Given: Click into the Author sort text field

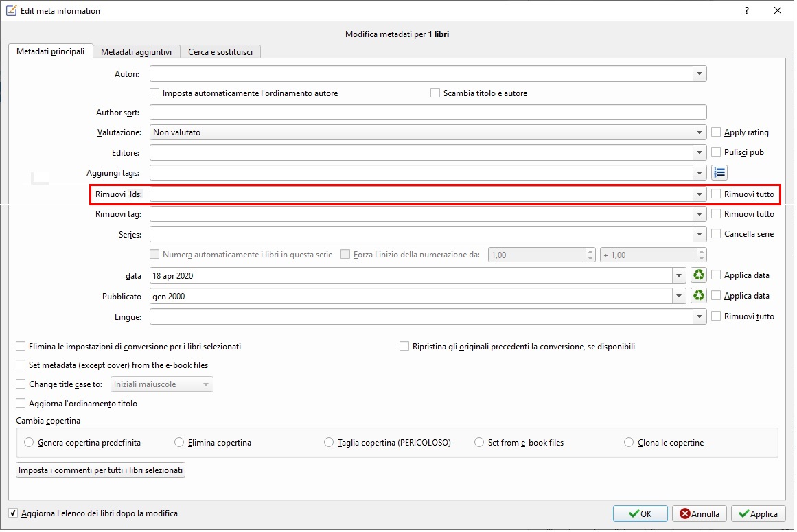Looking at the screenshot, I should pos(428,113).
